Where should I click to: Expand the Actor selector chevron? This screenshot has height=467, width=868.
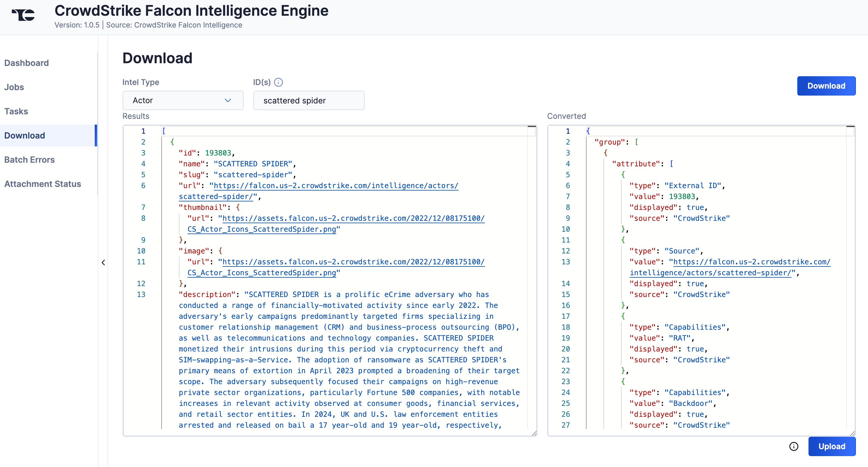pos(228,100)
